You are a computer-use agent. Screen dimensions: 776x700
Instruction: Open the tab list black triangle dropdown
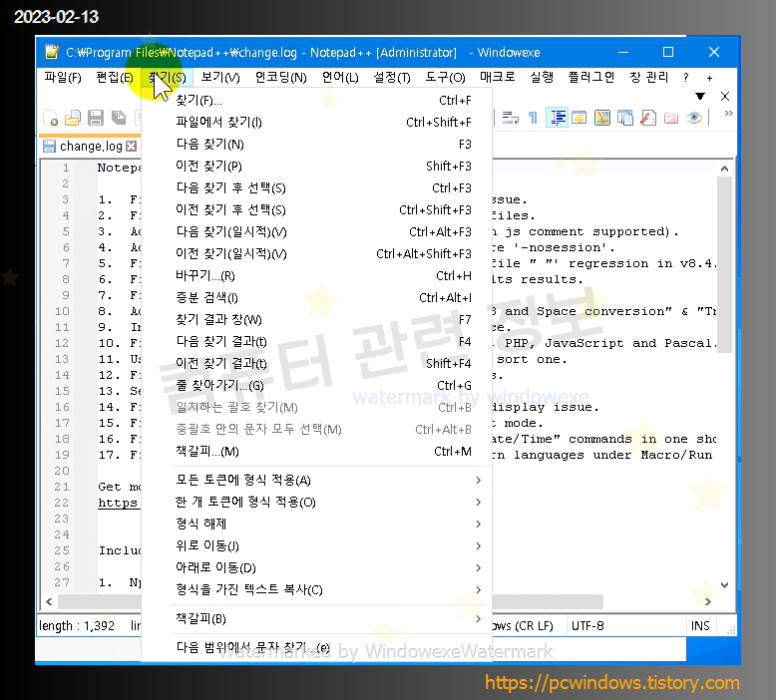700,96
